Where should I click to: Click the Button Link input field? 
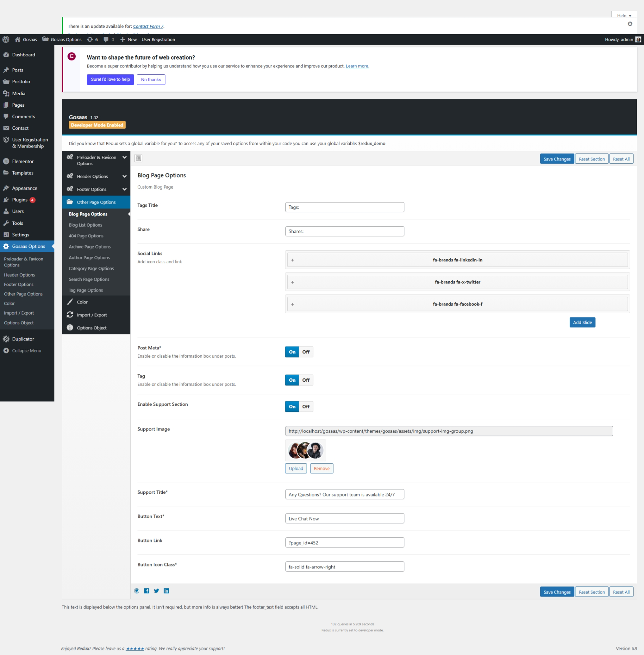tap(344, 543)
